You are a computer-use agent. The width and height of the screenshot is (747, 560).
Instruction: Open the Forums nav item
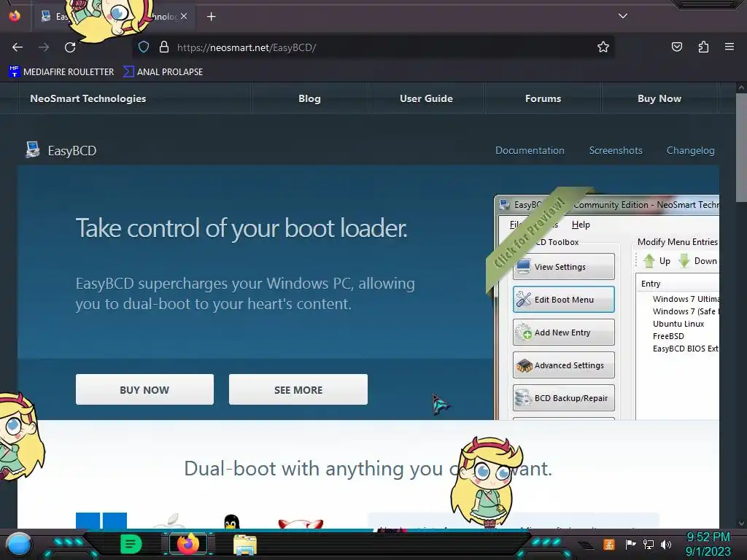[x=543, y=98]
